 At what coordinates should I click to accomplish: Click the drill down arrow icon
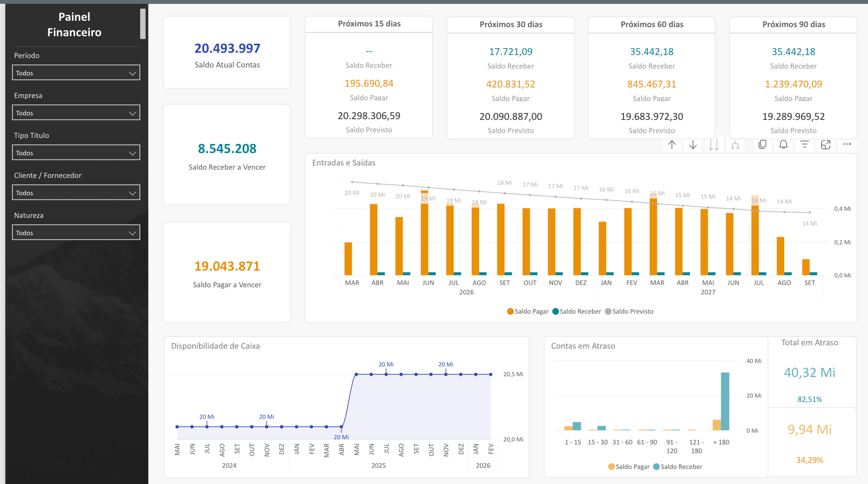693,145
